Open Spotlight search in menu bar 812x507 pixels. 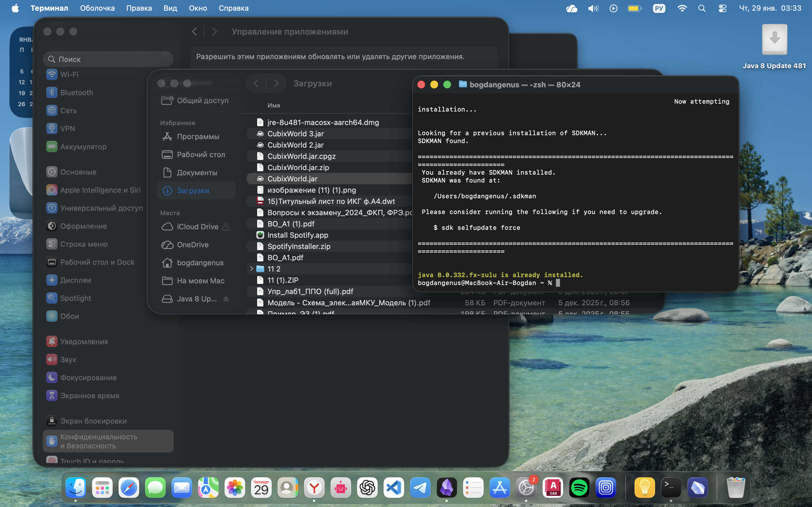click(701, 8)
